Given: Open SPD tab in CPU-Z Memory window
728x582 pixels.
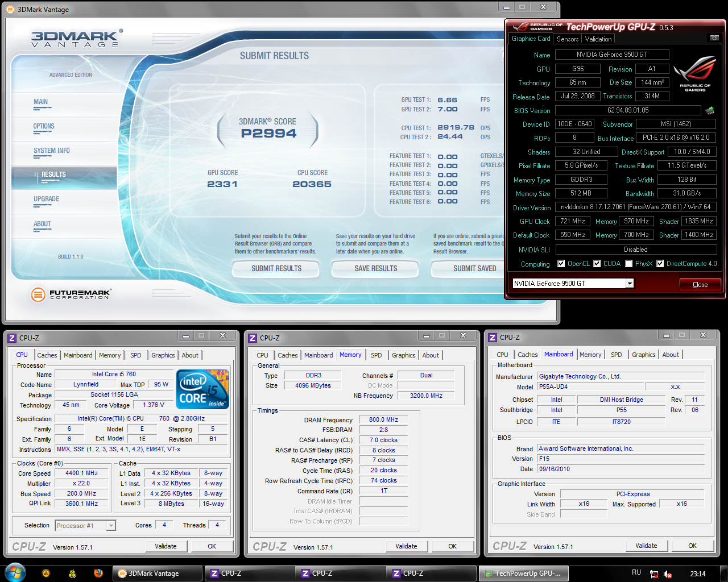Looking at the screenshot, I should click(377, 355).
